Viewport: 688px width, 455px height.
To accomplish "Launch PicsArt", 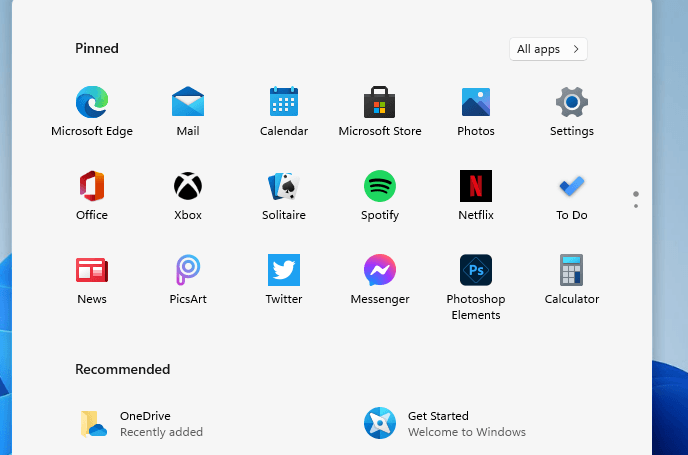I will (188, 280).
